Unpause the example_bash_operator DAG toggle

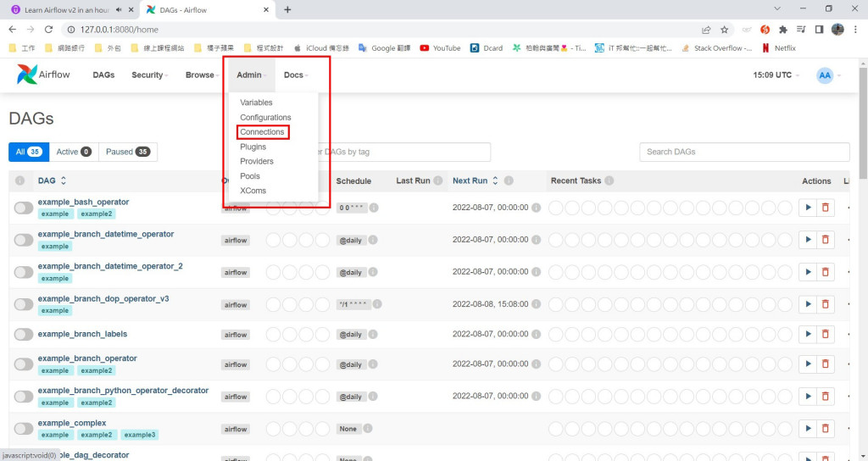point(24,208)
